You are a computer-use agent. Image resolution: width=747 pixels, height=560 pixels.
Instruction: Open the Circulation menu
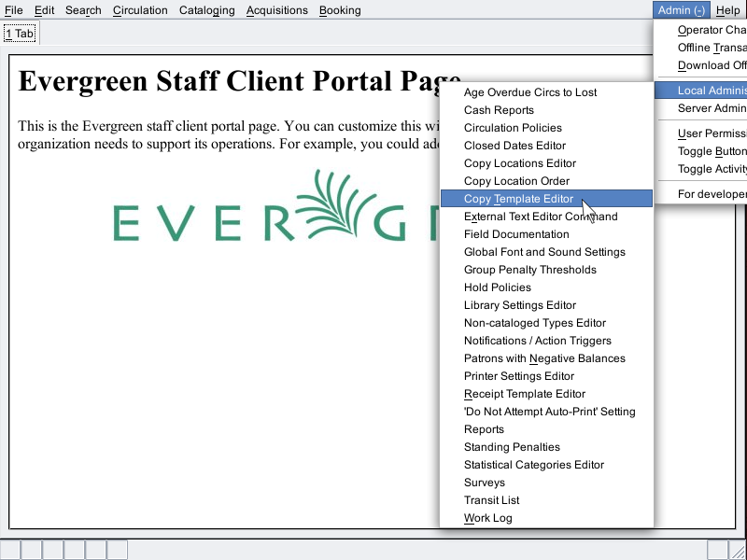[140, 10]
